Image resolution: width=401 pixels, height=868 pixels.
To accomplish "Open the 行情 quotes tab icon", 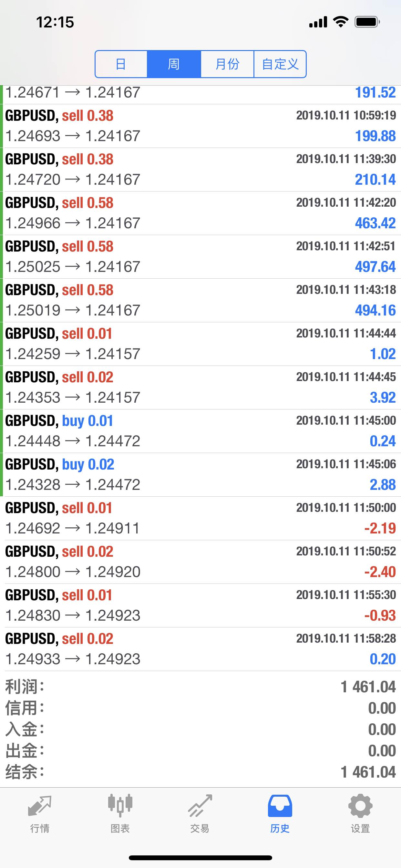I will click(40, 806).
